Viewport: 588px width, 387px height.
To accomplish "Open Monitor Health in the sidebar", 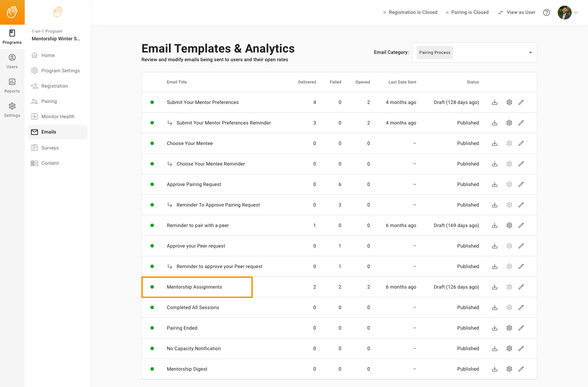I will tap(57, 116).
